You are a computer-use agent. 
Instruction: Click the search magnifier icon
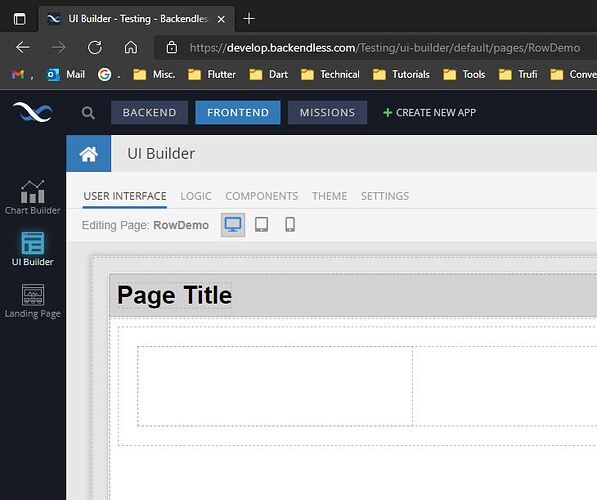[88, 113]
